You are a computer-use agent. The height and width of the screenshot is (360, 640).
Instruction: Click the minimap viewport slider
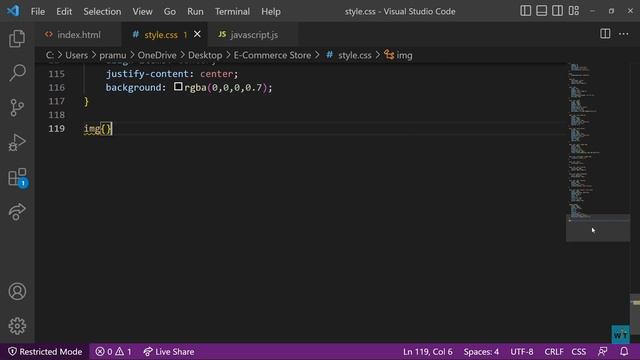pyautogui.click(x=598, y=228)
